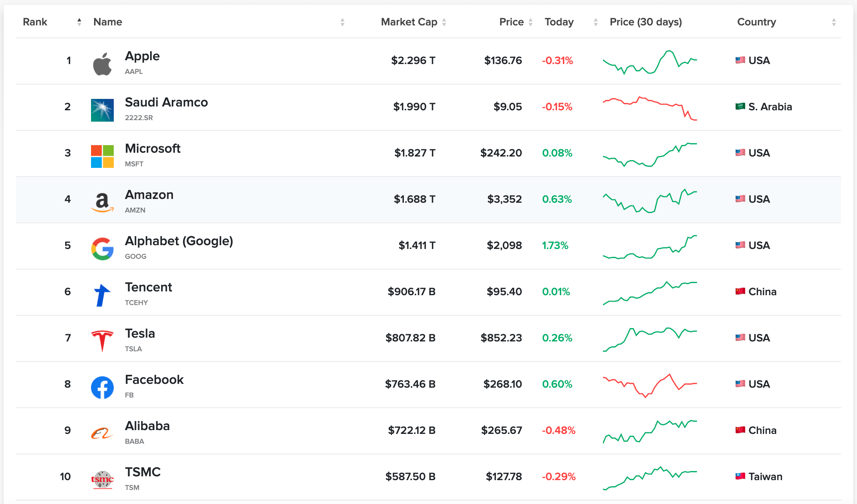Click the Microsoft four-square logo
This screenshot has width=857, height=504.
tap(102, 157)
